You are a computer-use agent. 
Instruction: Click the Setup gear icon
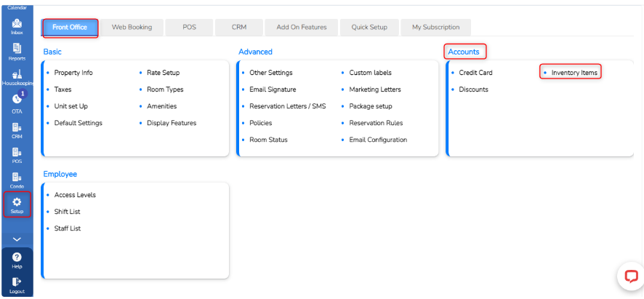coord(17,204)
